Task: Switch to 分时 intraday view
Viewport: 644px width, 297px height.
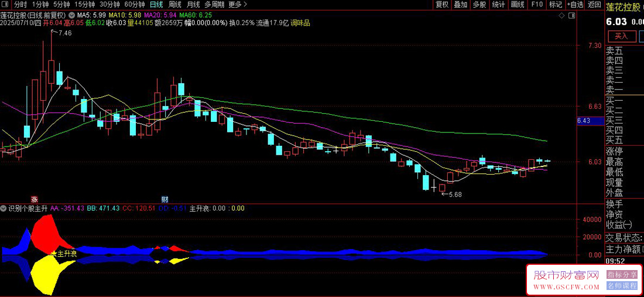Action: tap(20, 5)
